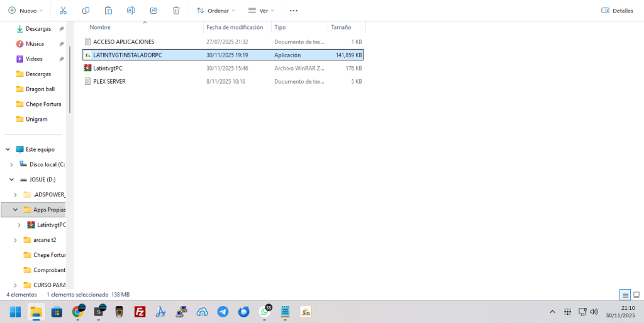Open the Ver dropdown menu
644x323 pixels.
coord(261,11)
